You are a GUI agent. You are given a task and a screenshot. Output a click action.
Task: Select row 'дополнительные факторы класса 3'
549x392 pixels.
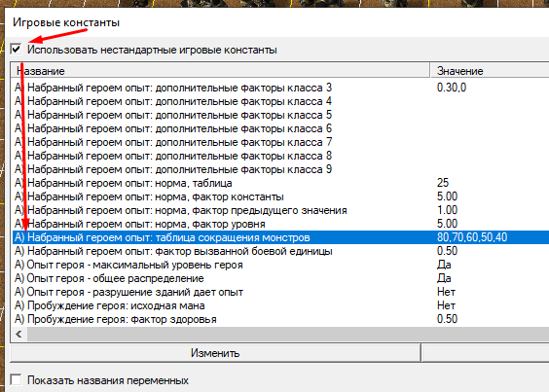(280, 88)
